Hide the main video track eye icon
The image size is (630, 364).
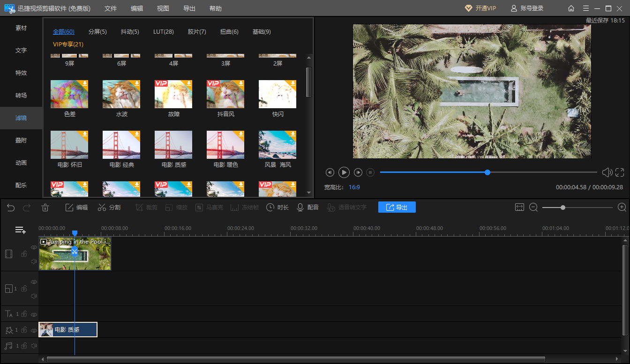pos(34,247)
